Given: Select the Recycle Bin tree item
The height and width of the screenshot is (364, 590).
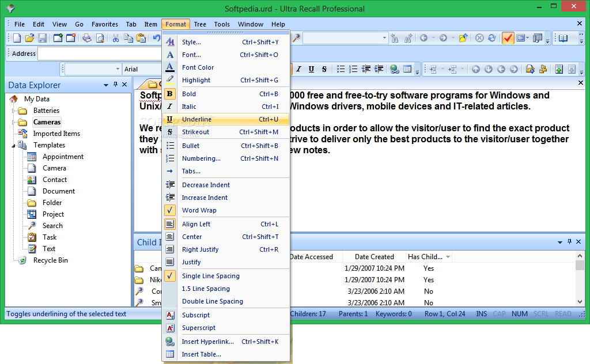Looking at the screenshot, I should click(51, 260).
